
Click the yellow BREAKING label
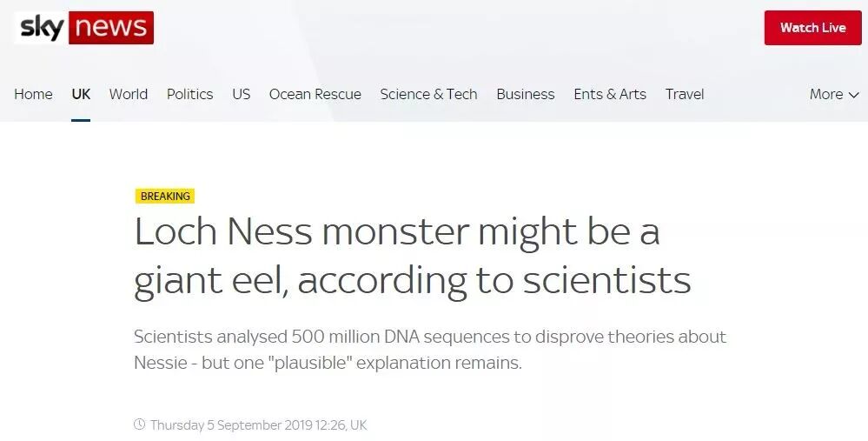[165, 197]
